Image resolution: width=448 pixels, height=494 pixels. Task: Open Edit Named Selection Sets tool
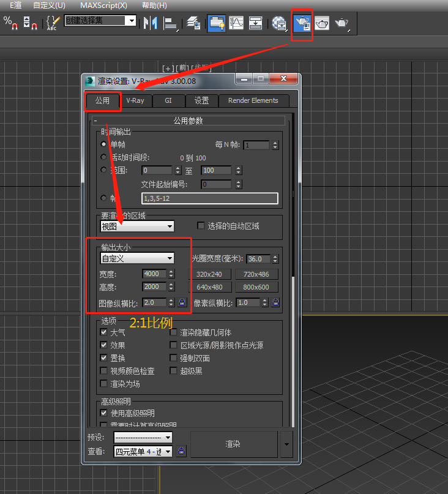[x=53, y=23]
